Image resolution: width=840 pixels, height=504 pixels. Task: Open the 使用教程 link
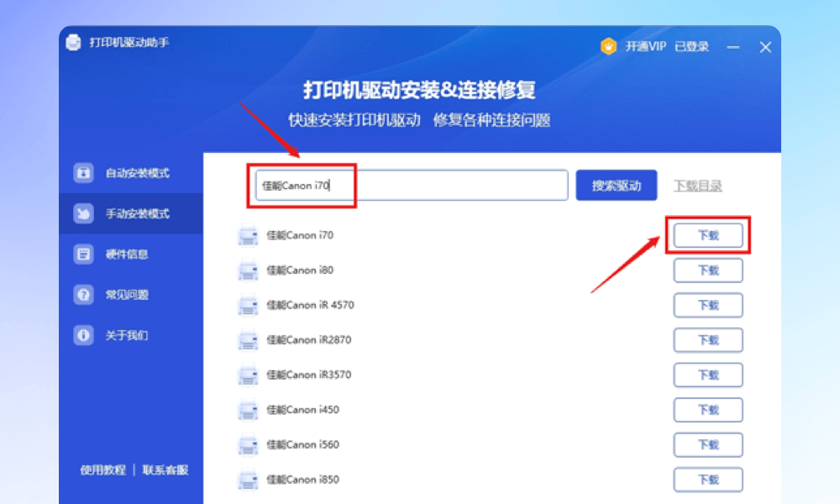click(102, 470)
